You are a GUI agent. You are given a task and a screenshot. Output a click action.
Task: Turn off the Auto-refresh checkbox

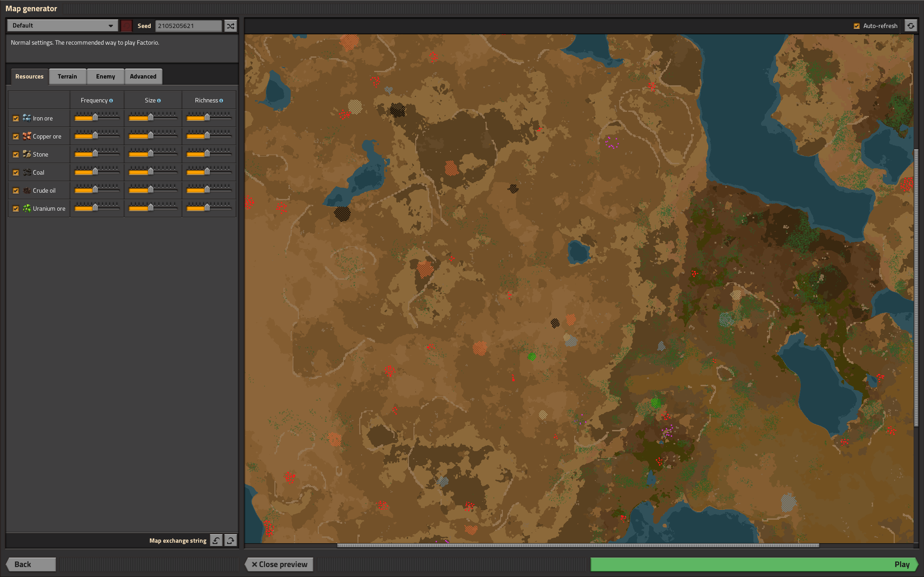857,26
